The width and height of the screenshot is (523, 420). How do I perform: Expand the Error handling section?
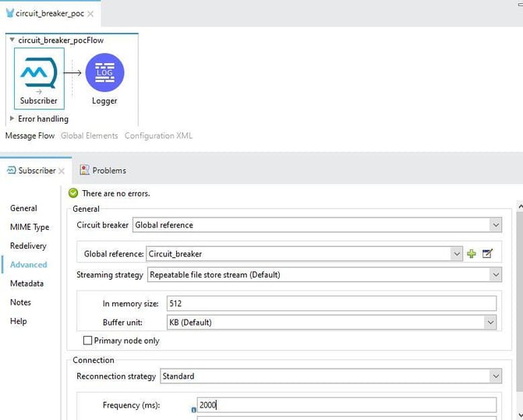point(12,118)
